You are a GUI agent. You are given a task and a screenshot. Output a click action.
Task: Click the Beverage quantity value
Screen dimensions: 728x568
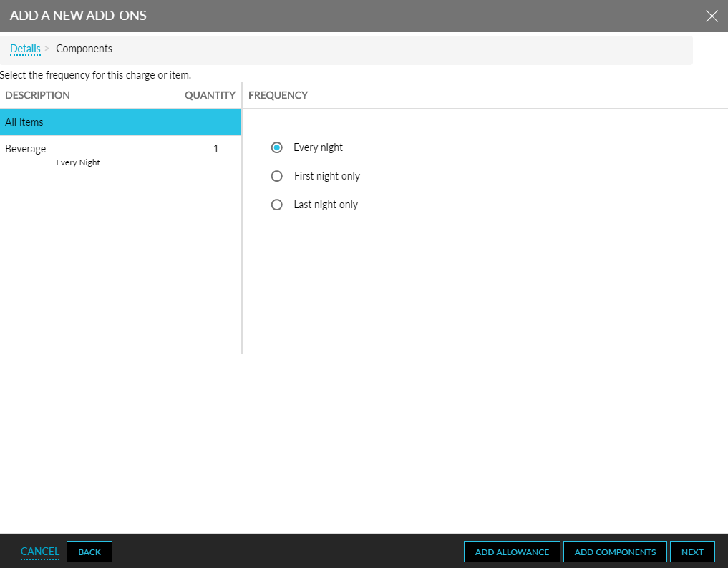(215, 149)
